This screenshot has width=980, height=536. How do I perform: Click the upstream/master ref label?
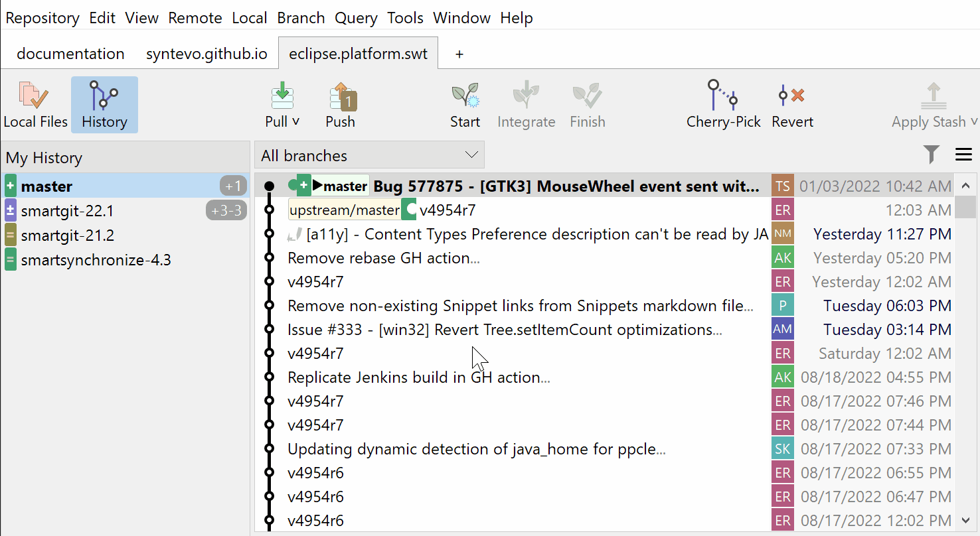pos(345,210)
